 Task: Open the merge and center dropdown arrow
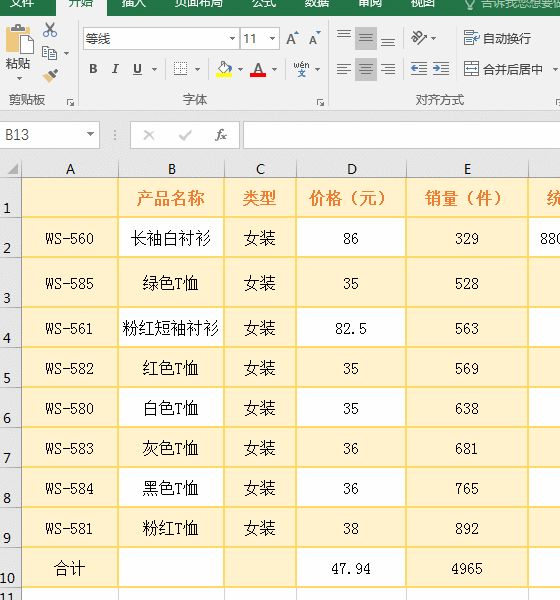pos(555,69)
